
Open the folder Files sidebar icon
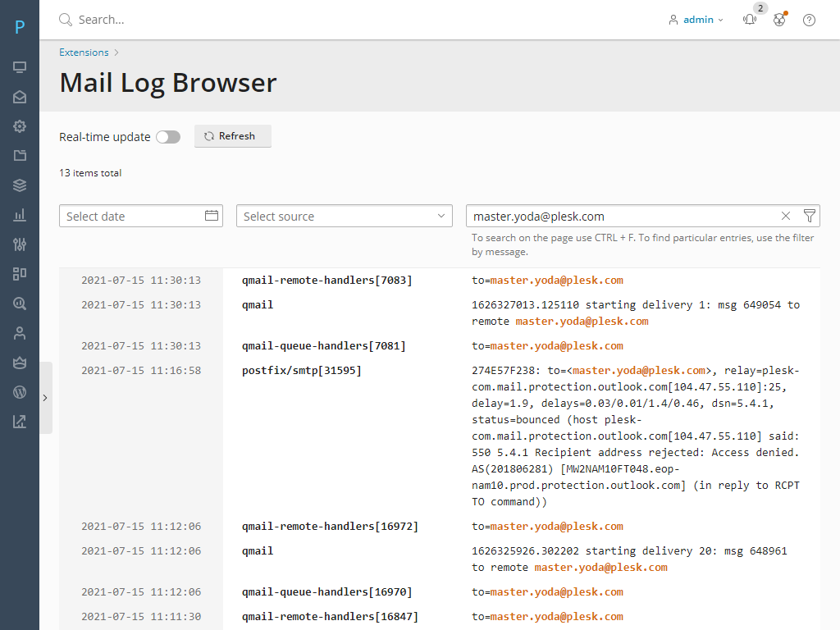(x=20, y=156)
